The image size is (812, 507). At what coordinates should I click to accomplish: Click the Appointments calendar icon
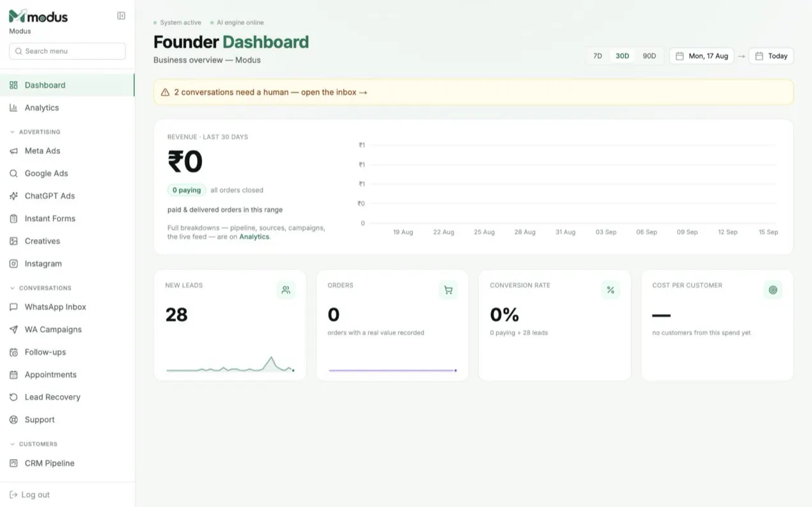(x=13, y=375)
